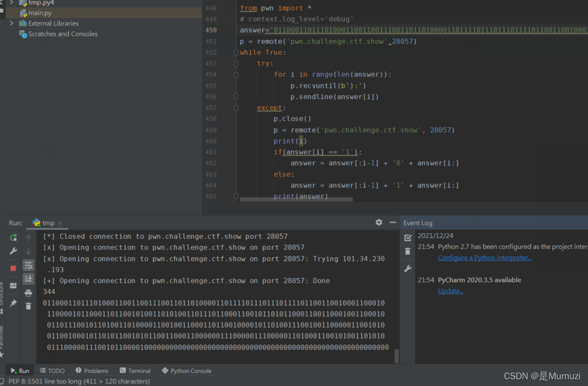Screen dimensions: 588x386
Task: Click '2021/12/24' Event Log date
Action: [436, 236]
